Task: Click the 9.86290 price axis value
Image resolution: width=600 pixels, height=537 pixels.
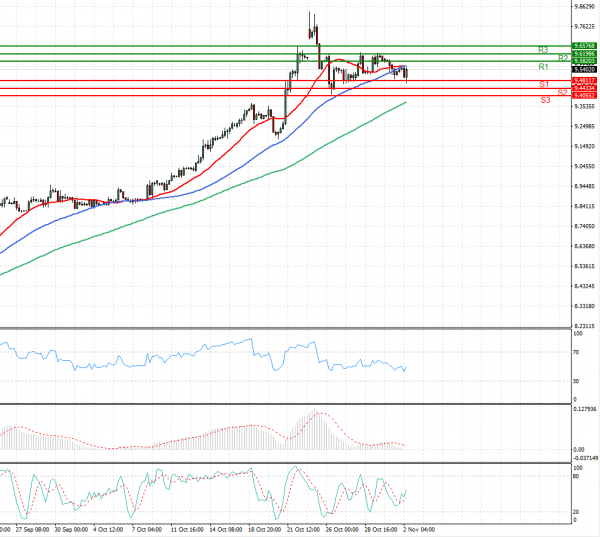Action: [x=584, y=7]
